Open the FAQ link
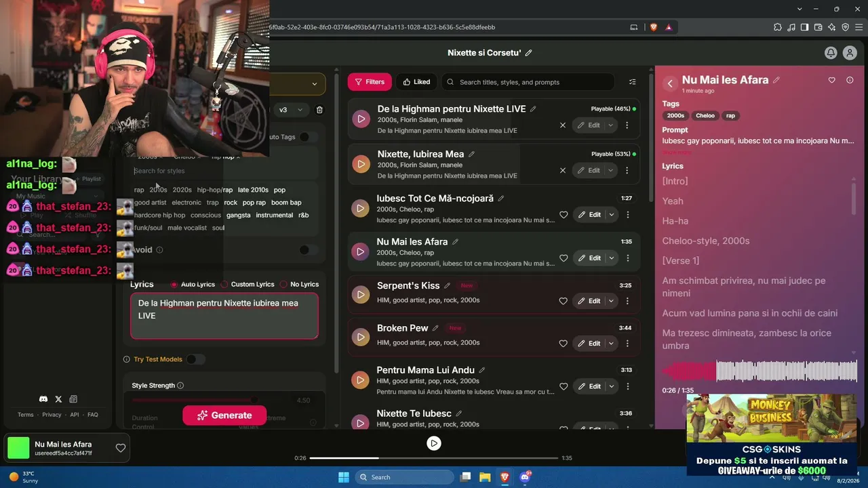This screenshot has width=868, height=488. tap(93, 415)
